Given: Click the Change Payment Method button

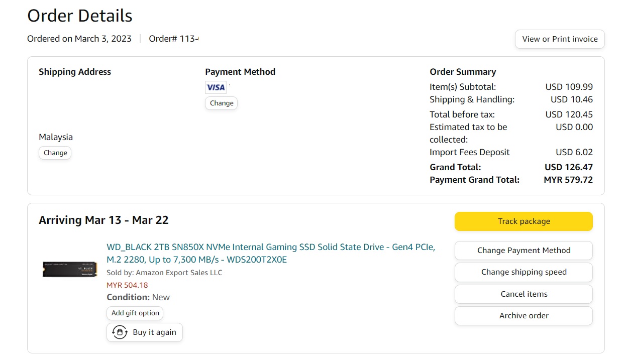Looking at the screenshot, I should tap(524, 251).
